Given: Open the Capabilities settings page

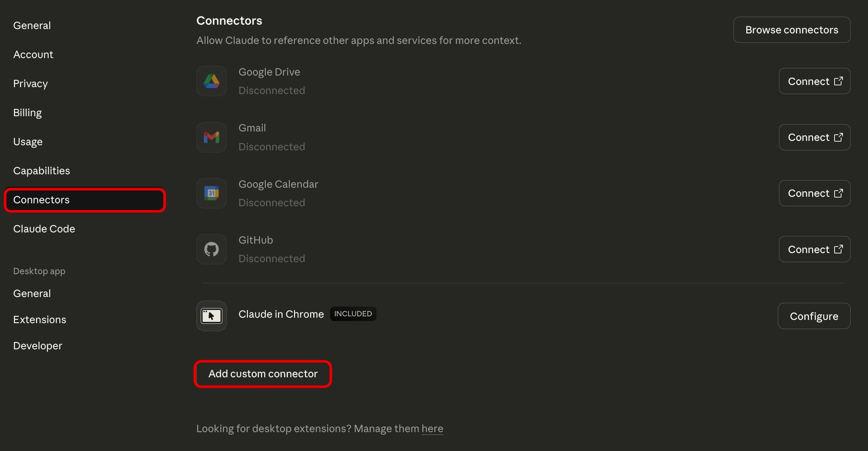Looking at the screenshot, I should pos(41,171).
